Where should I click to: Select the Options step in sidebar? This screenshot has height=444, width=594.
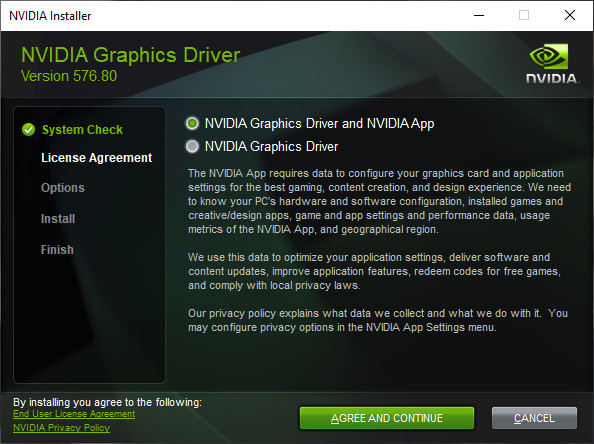coord(63,188)
